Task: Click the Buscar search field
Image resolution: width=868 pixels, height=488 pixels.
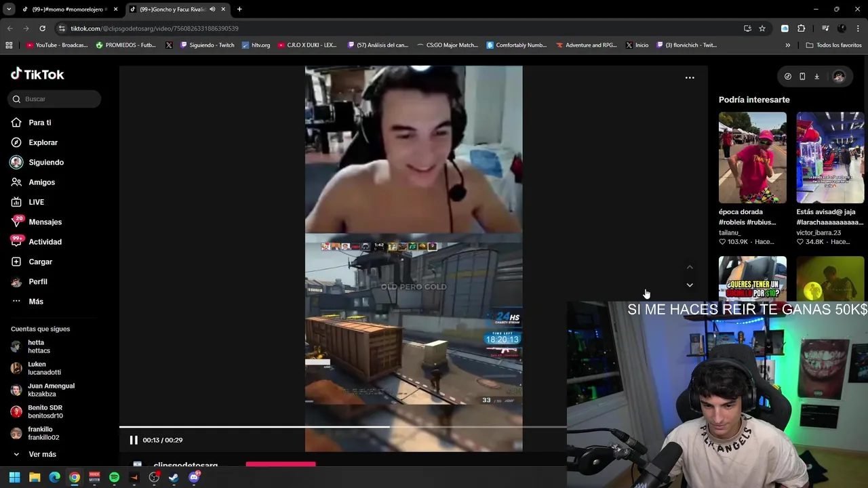Action: point(55,99)
